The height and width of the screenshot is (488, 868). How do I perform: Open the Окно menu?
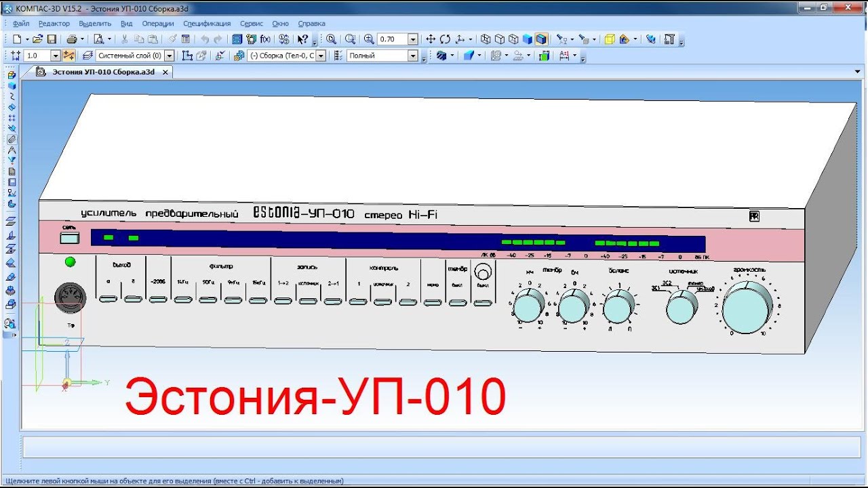pos(281,23)
